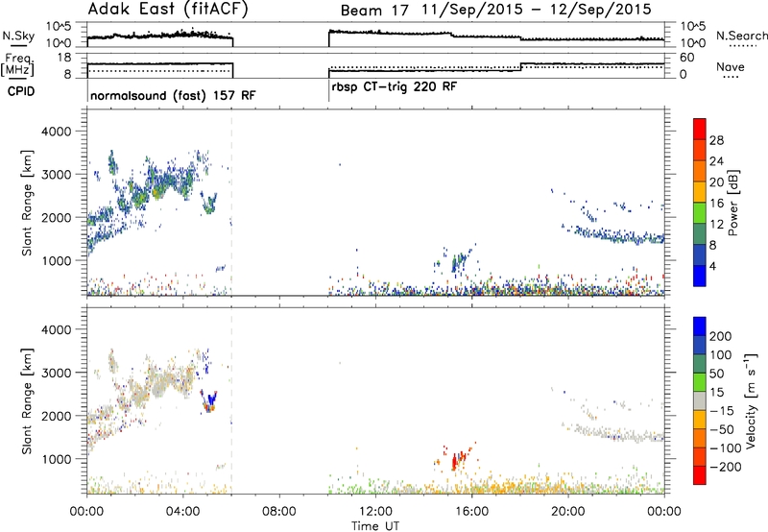Click 'rbsp CT-trig 220 RF' CPID text

click(395, 86)
